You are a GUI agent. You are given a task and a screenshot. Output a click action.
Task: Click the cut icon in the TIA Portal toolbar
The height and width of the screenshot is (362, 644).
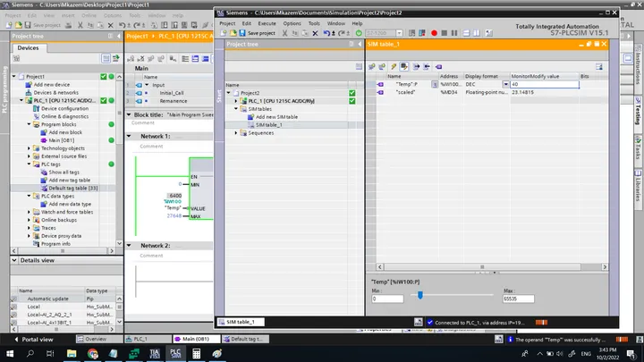tap(80, 25)
